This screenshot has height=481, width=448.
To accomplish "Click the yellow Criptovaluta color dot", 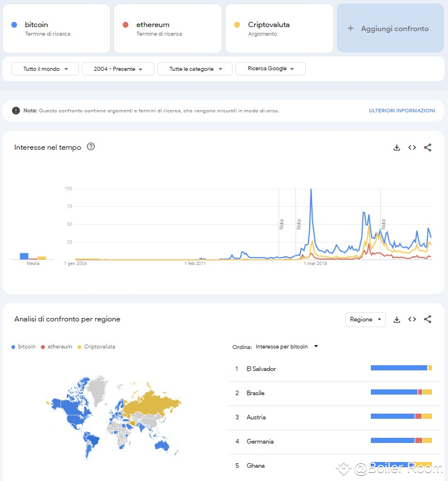I will pos(237,25).
